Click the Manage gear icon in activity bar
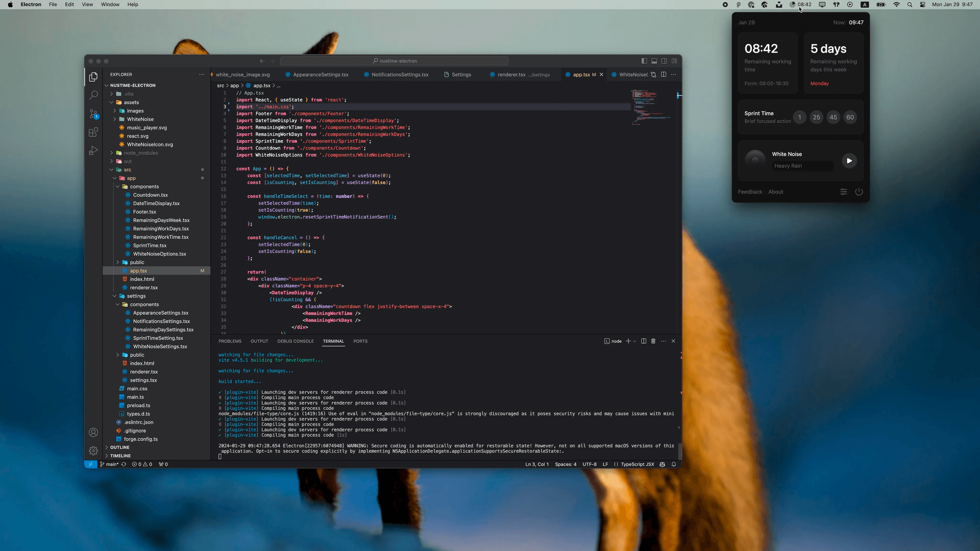 click(x=93, y=450)
